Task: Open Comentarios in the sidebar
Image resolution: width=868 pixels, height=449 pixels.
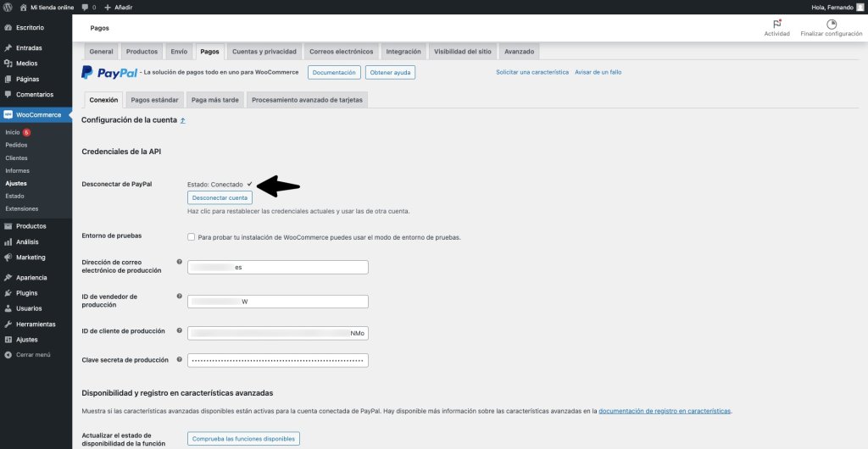Action: pyautogui.click(x=36, y=95)
